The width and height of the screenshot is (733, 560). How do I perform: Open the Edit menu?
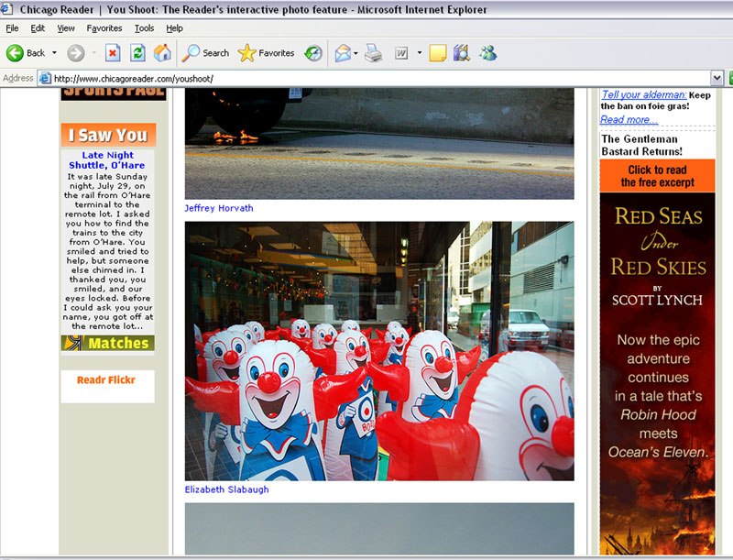tap(38, 28)
